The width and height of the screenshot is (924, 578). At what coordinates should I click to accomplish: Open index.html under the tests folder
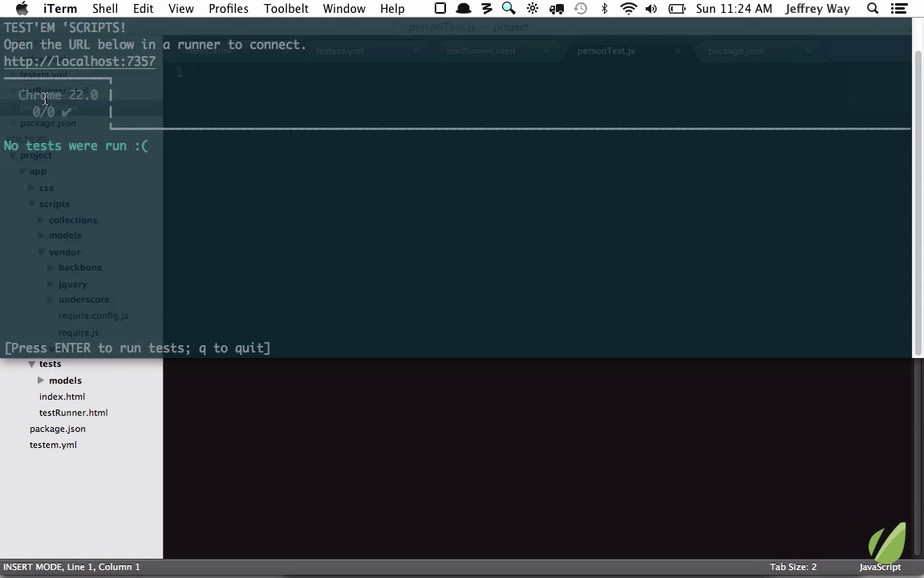[62, 397]
